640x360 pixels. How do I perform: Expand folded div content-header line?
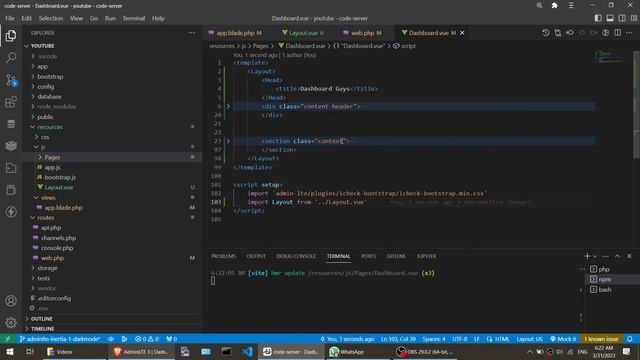[228, 107]
